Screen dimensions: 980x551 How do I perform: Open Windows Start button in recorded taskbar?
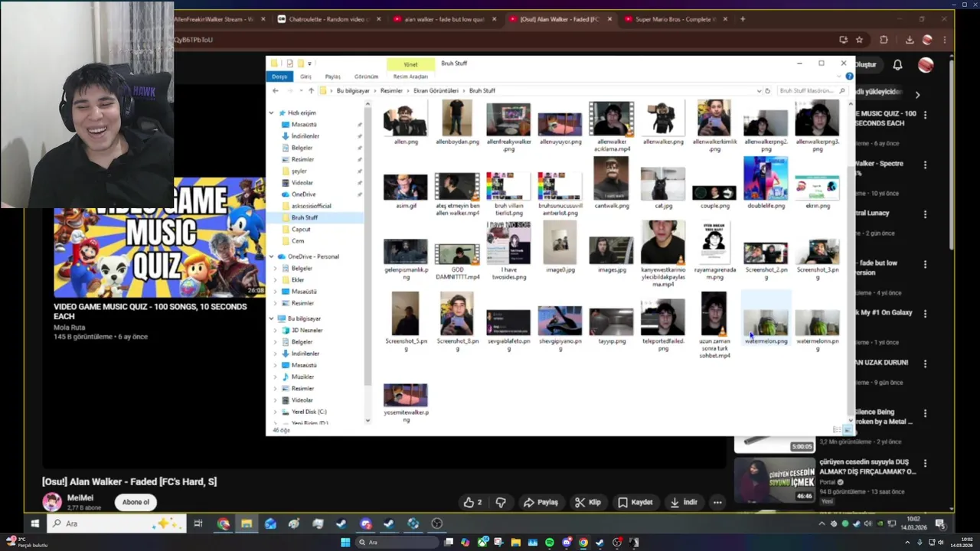coord(34,523)
